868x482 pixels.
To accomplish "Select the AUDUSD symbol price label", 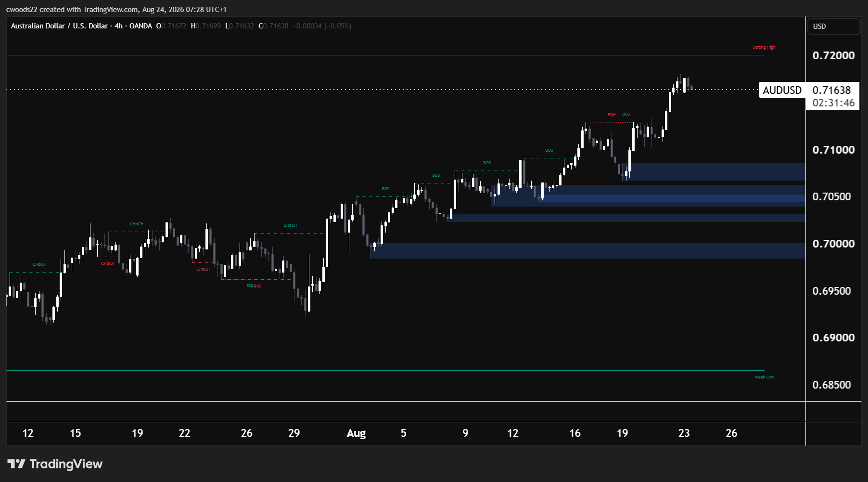I will 782,90.
